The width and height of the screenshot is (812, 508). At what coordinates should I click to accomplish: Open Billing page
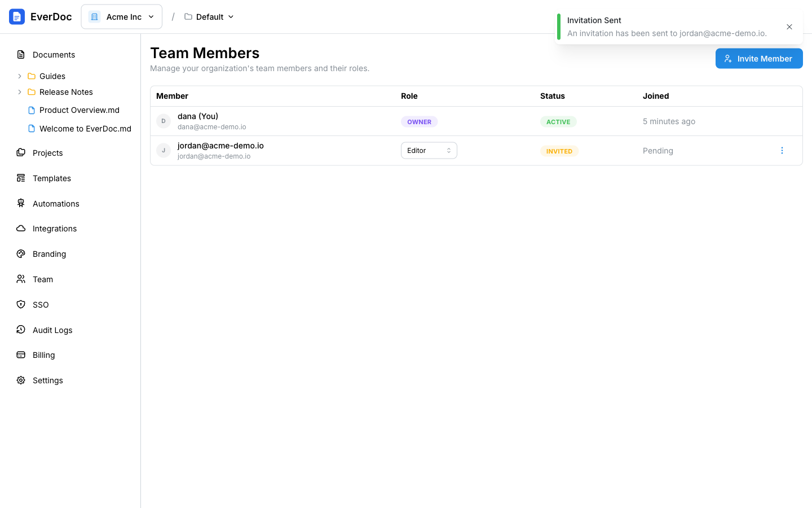click(x=43, y=355)
